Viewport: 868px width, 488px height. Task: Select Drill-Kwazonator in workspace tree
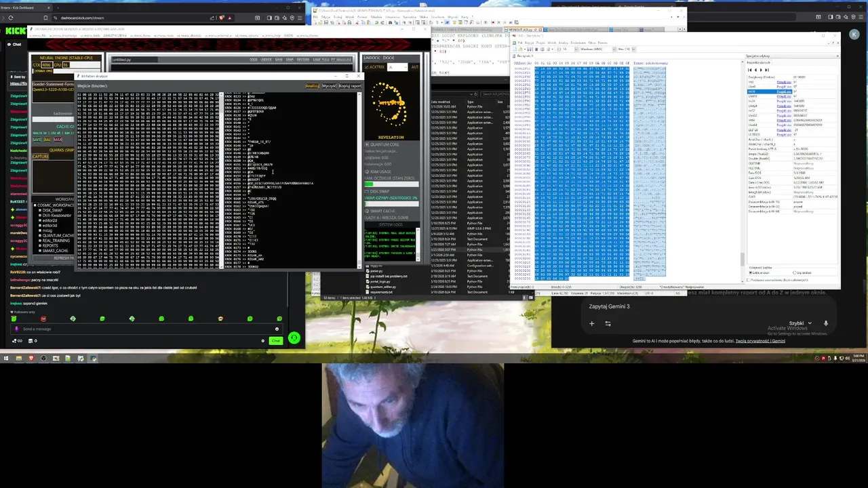pos(56,215)
